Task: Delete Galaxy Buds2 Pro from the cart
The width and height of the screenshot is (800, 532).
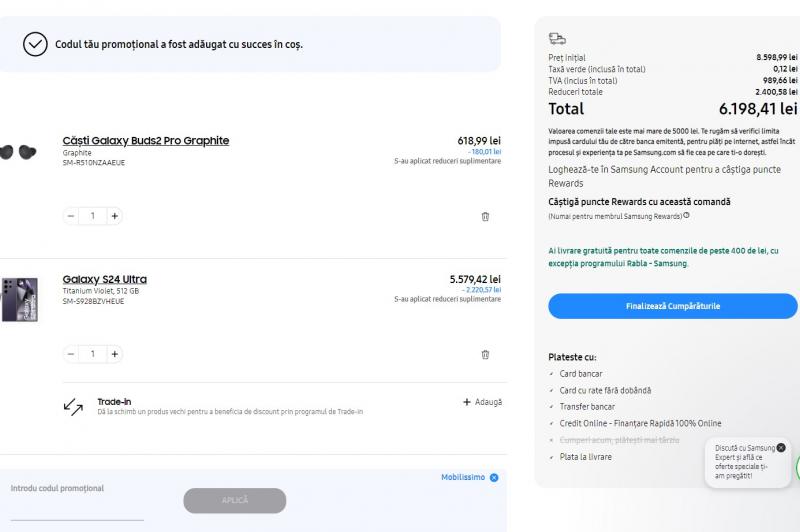Action: tap(485, 216)
